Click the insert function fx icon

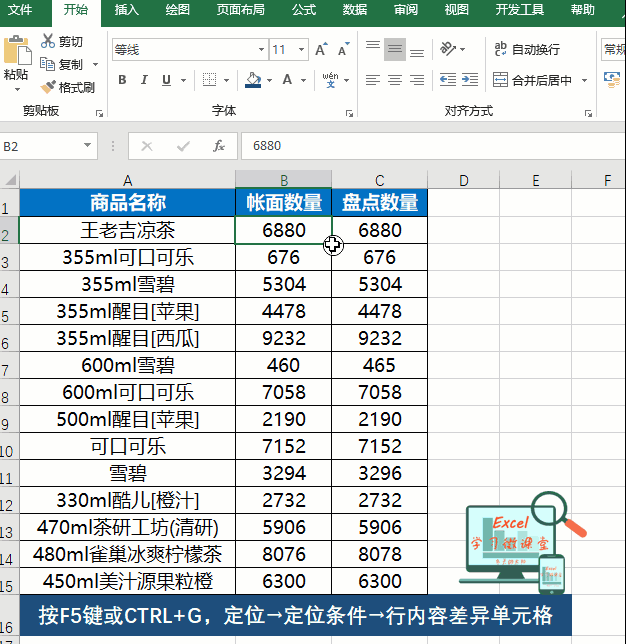tap(219, 146)
